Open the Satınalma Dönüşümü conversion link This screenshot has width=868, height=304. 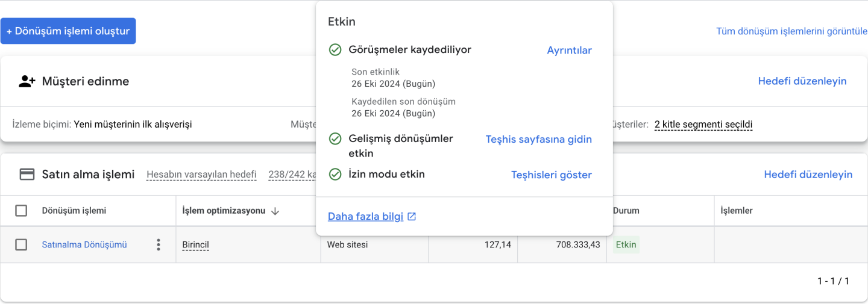(84, 245)
